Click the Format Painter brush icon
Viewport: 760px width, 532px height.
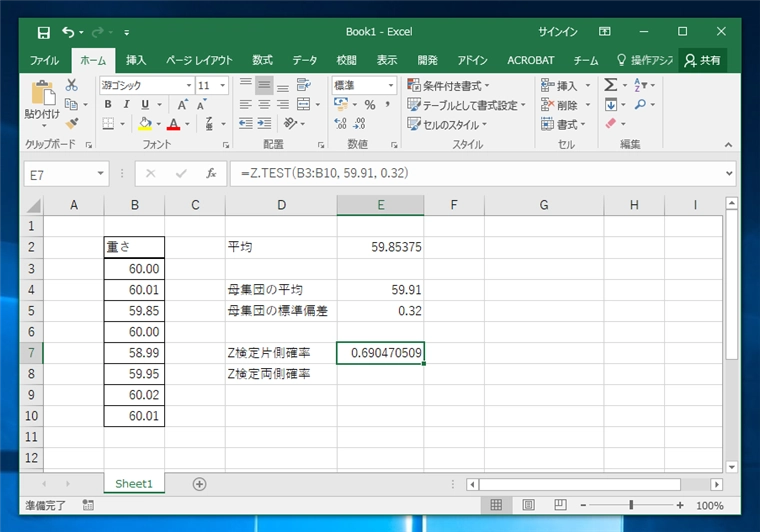[72, 123]
